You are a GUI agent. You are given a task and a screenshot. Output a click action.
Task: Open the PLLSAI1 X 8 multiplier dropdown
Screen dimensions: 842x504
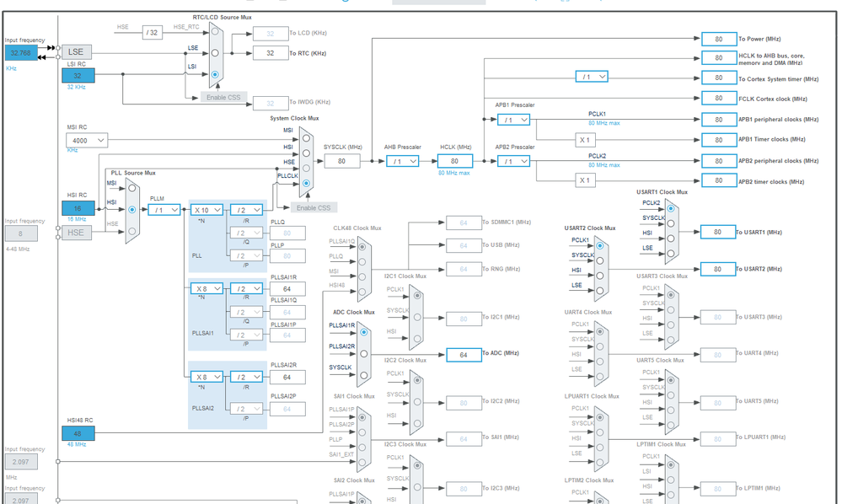[x=206, y=289]
